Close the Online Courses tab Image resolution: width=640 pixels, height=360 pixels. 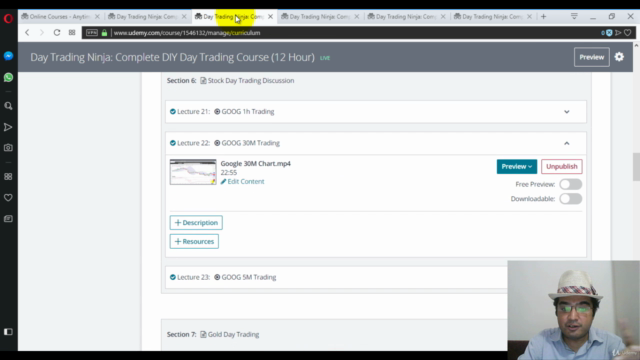(97, 17)
